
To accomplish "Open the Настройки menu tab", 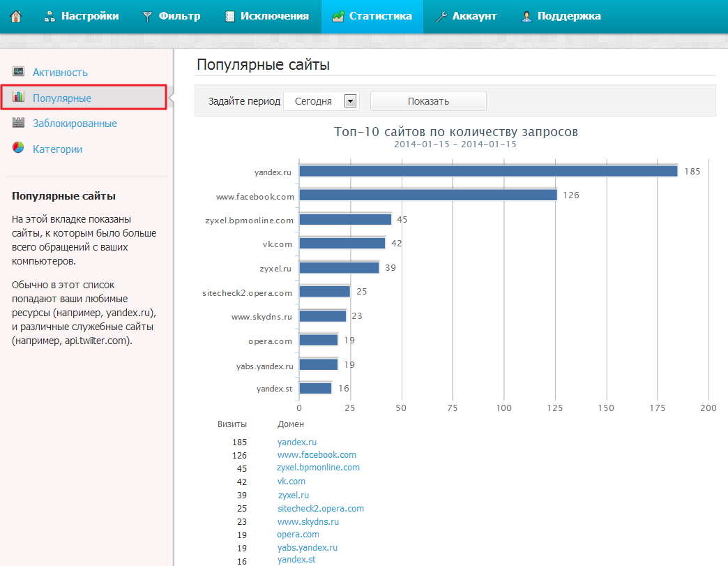I will pos(82,16).
